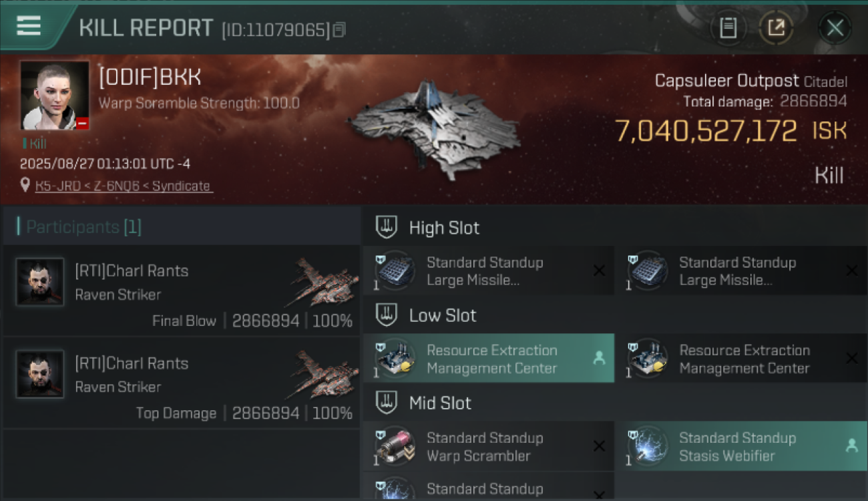Screen dimensions: 868x501
Task: Open Charl Rants Final Blow entry
Action: pos(182,290)
